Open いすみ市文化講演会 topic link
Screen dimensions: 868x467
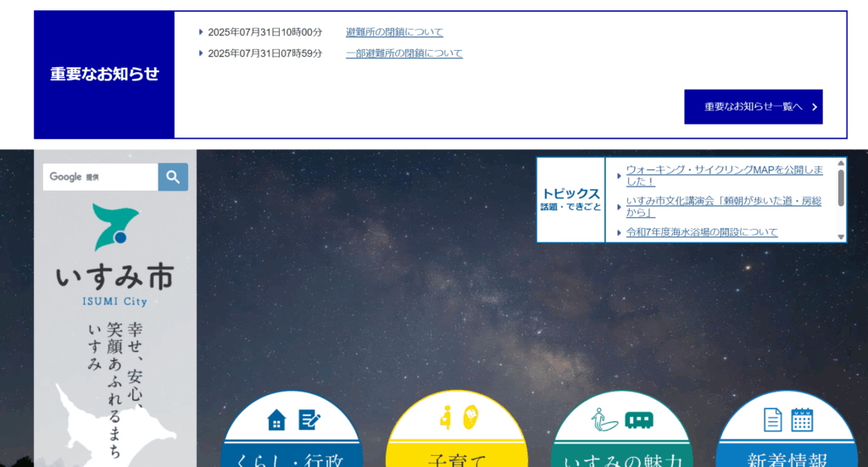[x=724, y=207]
